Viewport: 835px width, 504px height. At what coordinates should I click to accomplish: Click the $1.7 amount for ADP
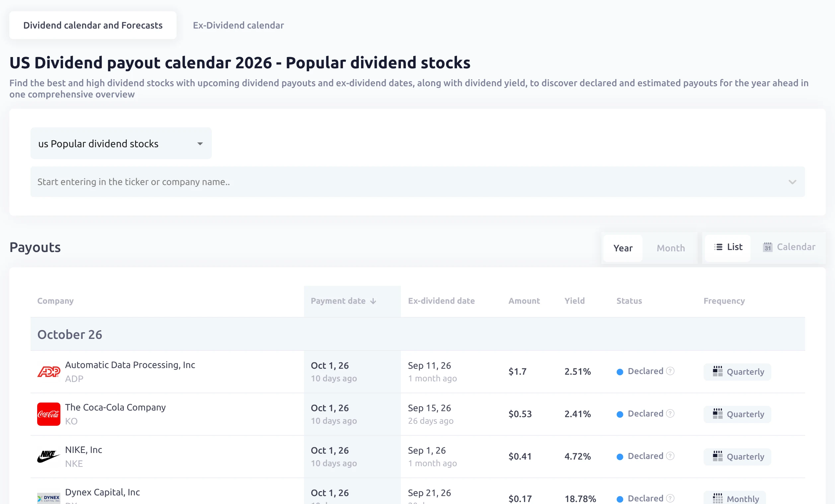517,372
